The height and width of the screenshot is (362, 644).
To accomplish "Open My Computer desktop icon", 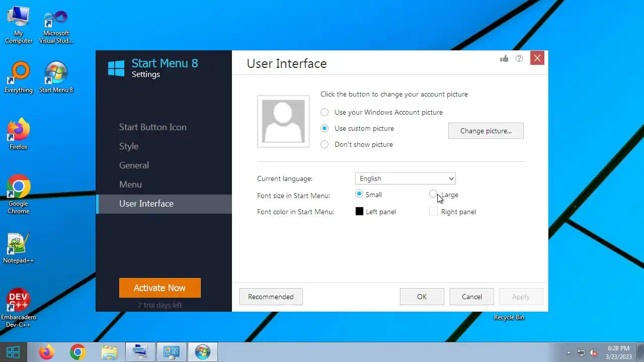I will click(x=19, y=24).
